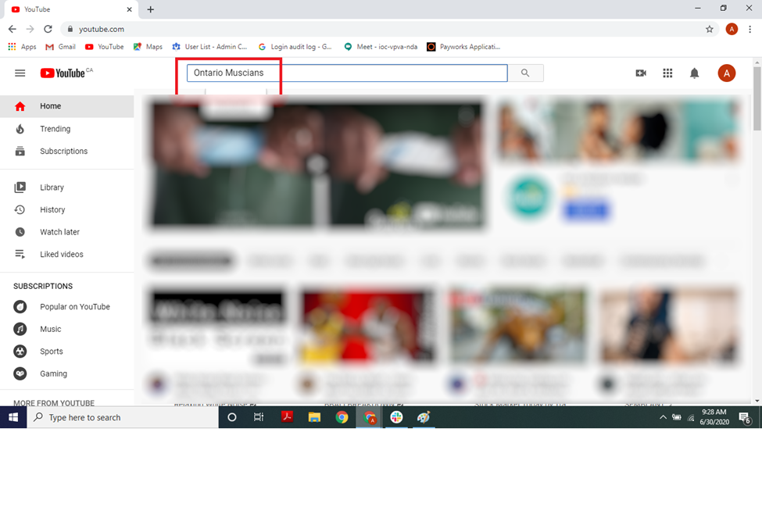Open Liked videos in the sidebar
Image resolution: width=762 pixels, height=532 pixels.
pyautogui.click(x=67, y=254)
